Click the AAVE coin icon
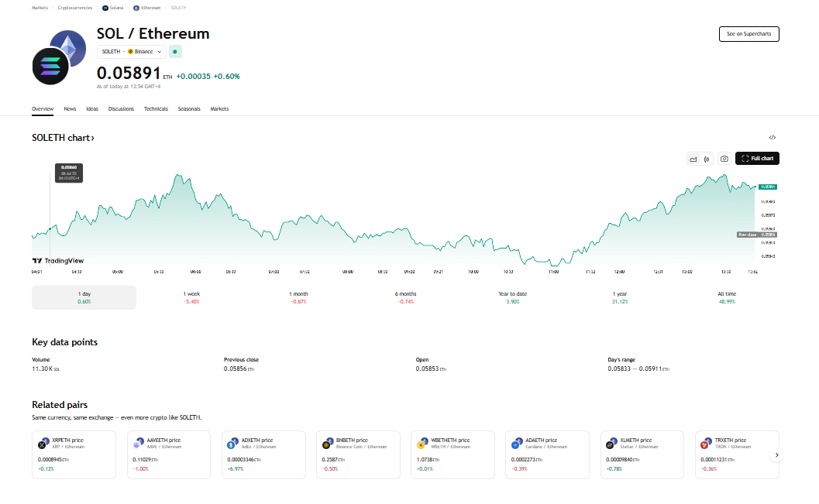This screenshot has width=819, height=504. pos(137,445)
